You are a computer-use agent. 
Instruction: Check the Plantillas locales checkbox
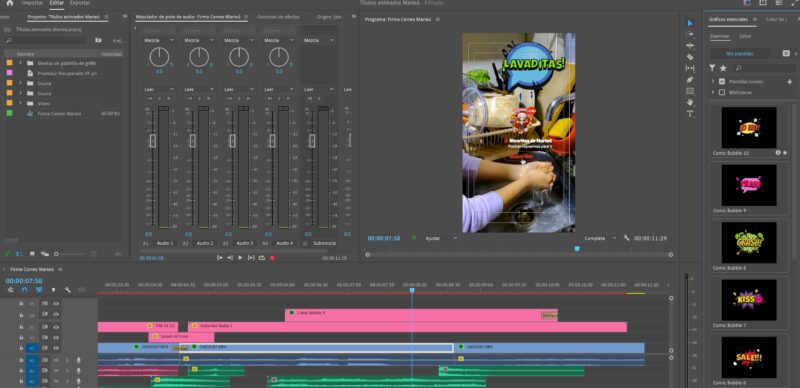tap(721, 81)
